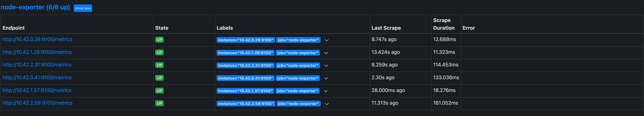Open endpoint http://10.42.1.26:9100/metrics
644x116 pixels.
pos(37,52)
